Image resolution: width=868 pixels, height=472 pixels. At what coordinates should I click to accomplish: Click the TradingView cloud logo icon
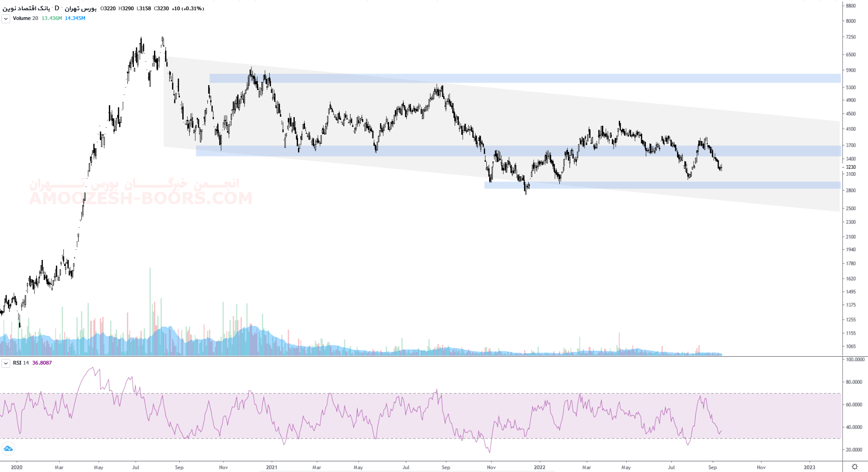click(x=8, y=449)
